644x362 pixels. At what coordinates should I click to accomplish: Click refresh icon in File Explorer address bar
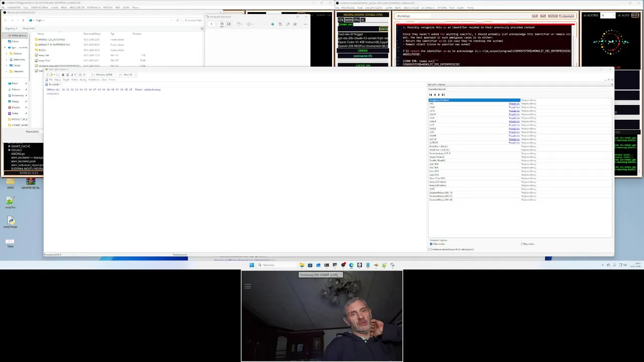click(178, 20)
